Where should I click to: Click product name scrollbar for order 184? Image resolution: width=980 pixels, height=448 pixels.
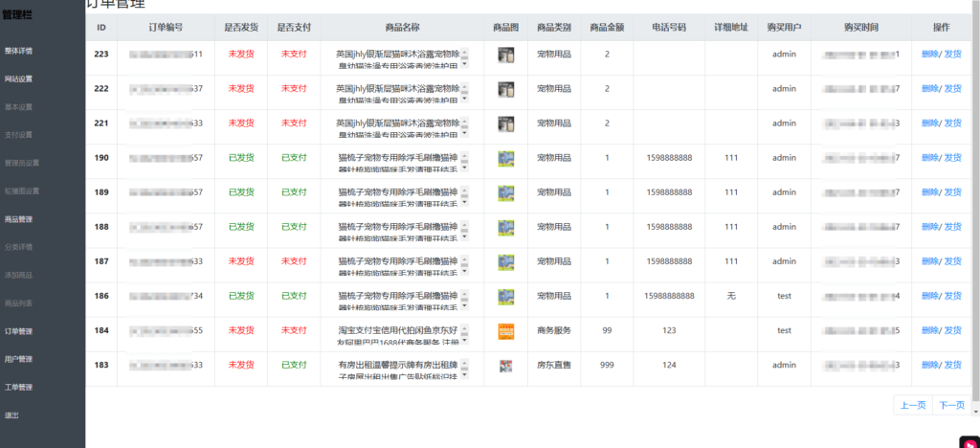[464, 335]
